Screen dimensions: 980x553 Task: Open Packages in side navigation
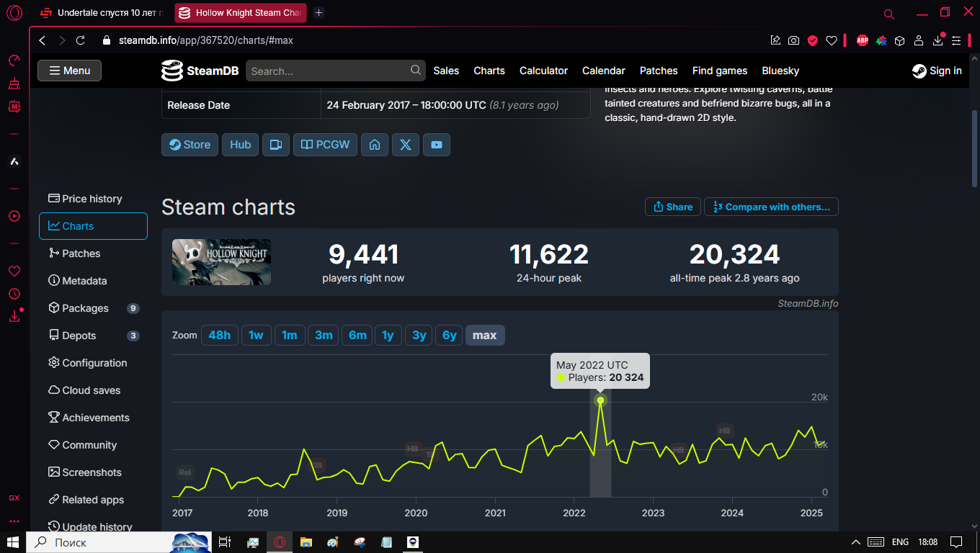(x=93, y=308)
